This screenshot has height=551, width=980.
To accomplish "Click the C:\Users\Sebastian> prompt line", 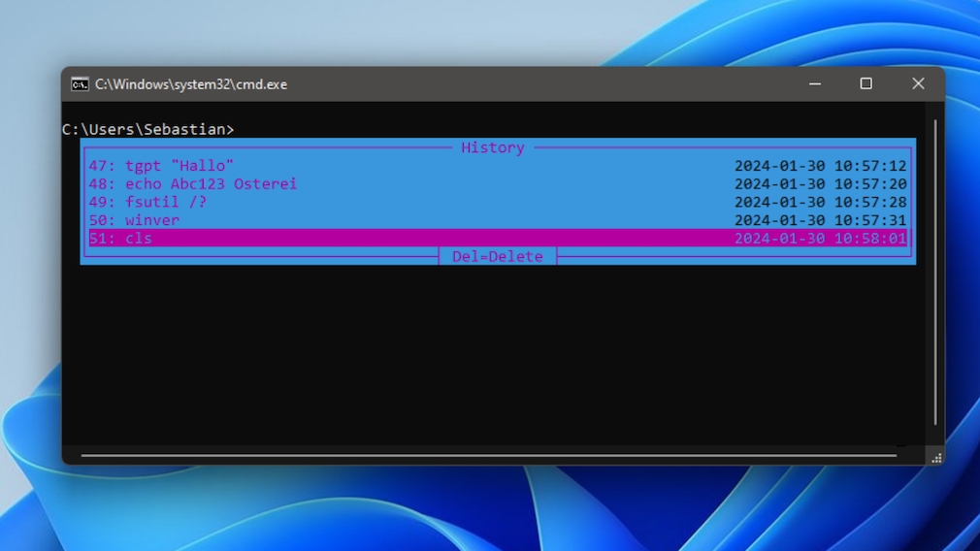I will (x=148, y=129).
